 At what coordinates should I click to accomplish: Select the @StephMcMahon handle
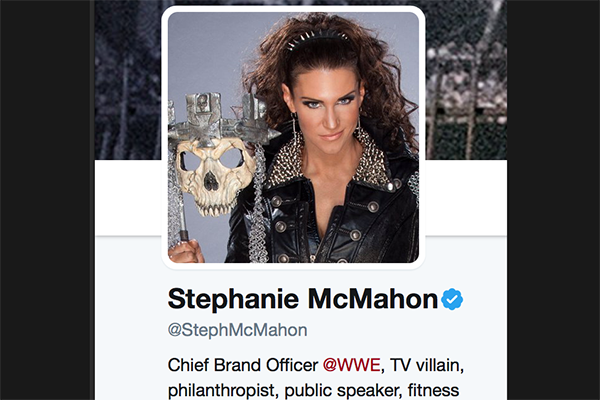238,330
